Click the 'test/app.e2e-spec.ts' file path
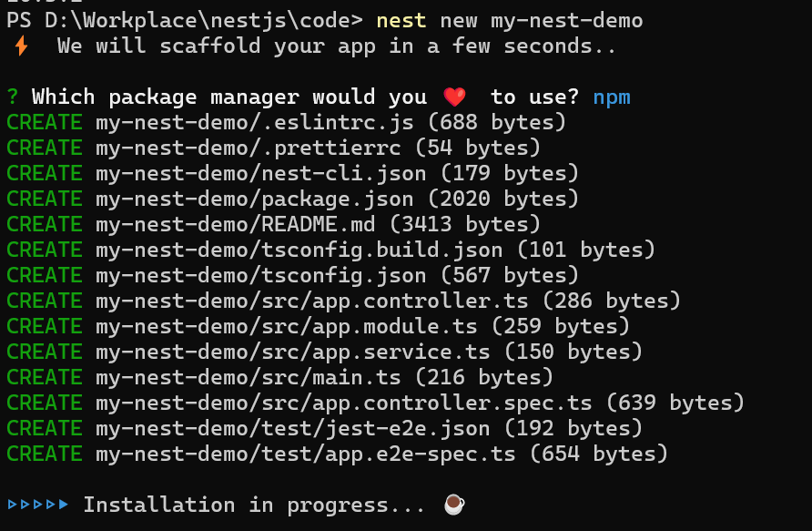The width and height of the screenshot is (812, 531). [389, 454]
